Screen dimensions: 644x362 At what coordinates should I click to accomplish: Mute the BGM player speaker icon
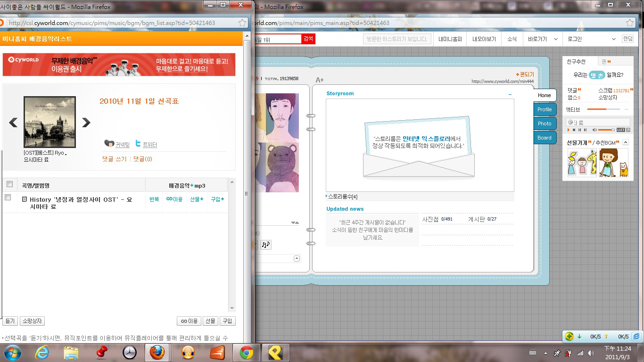tap(594, 130)
